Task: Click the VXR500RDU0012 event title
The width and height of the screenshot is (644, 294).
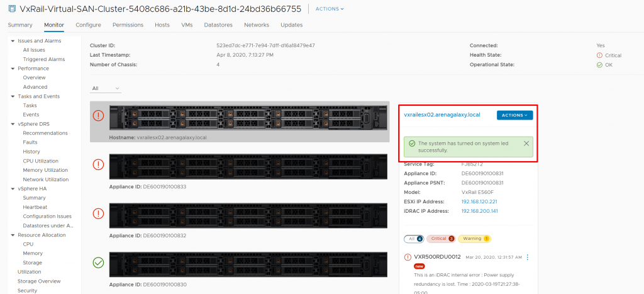Action: pos(438,257)
